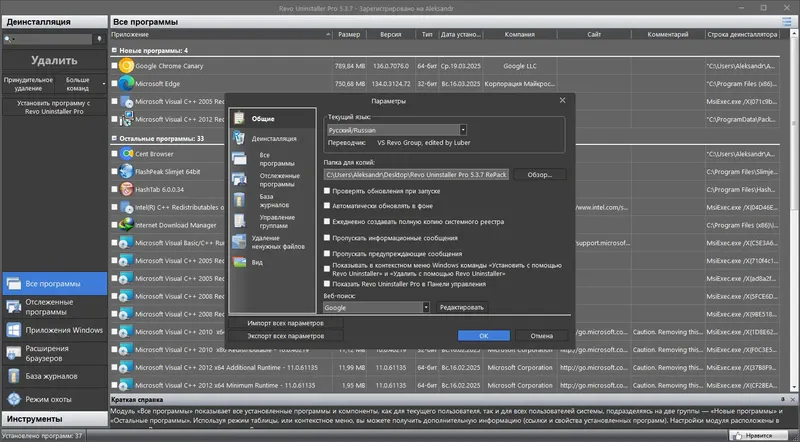Toggle Показать Revo в Панели управления
Viewport: 800px width, 442px height.
click(x=327, y=284)
